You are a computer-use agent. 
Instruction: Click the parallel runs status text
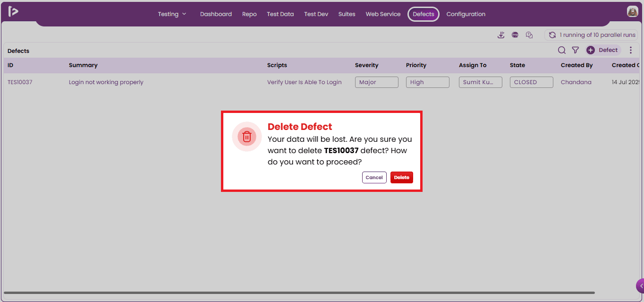598,35
